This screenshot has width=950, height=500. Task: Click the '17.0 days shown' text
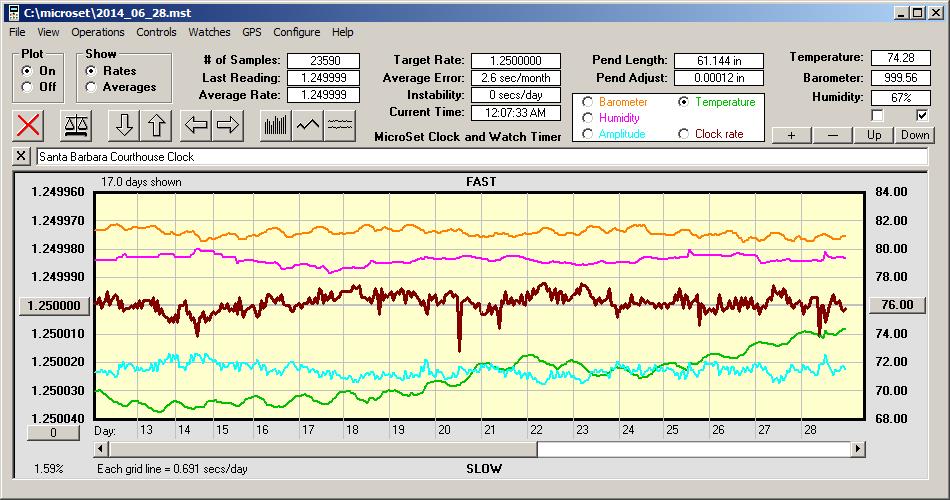point(141,182)
